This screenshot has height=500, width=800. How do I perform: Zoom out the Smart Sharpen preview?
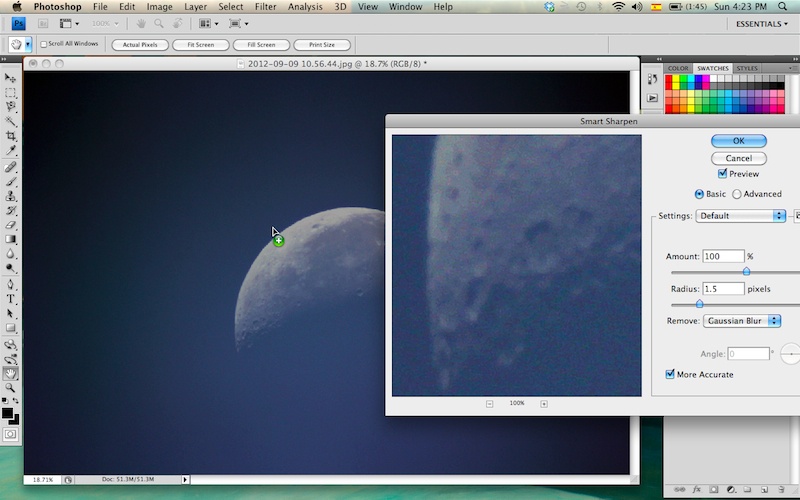(x=490, y=403)
